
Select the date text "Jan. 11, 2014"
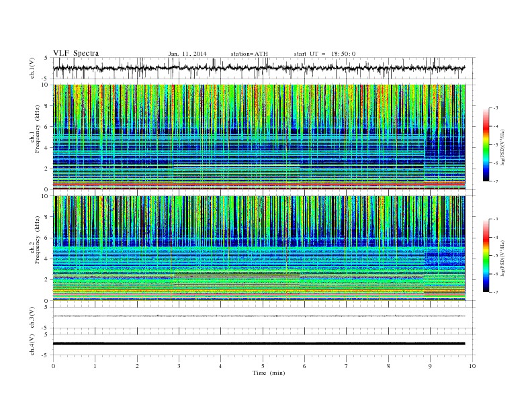point(187,54)
